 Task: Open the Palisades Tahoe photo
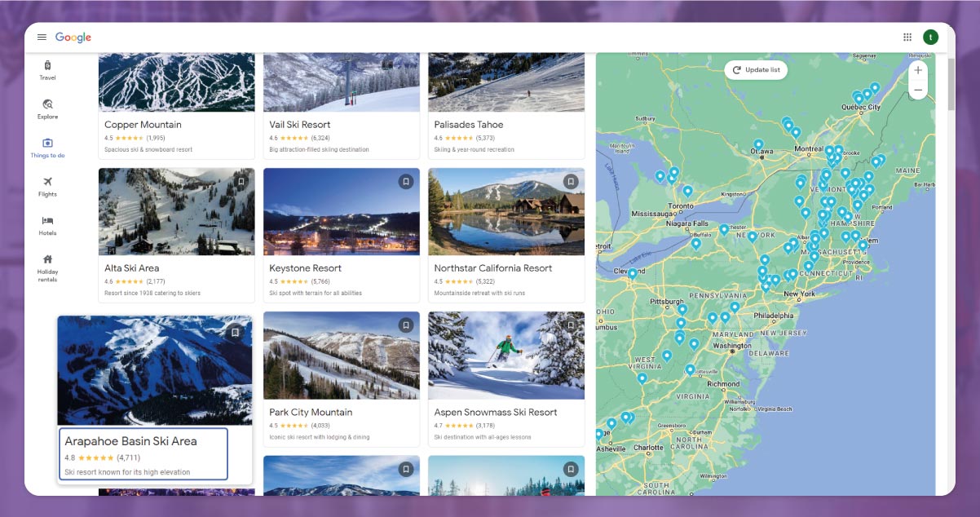click(x=506, y=82)
